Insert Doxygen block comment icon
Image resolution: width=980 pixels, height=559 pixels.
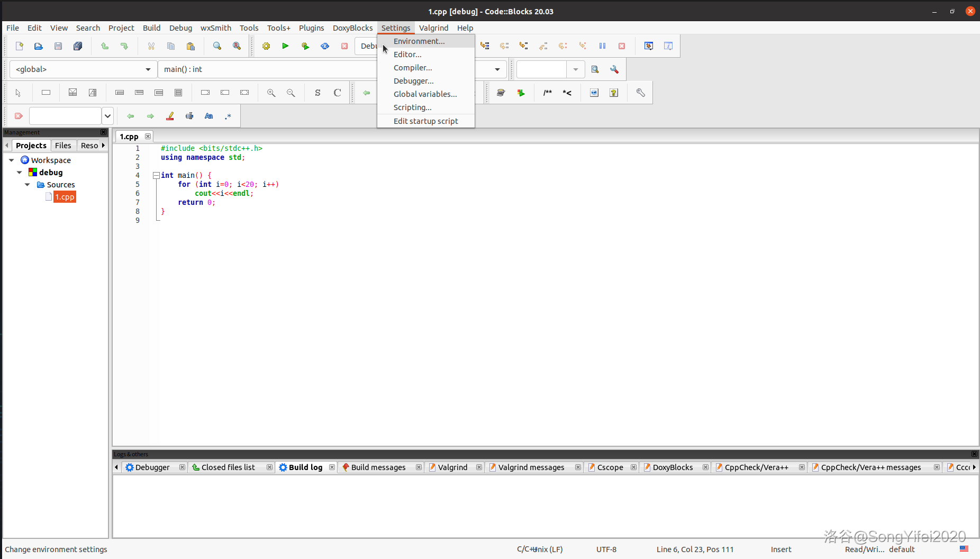coord(547,93)
